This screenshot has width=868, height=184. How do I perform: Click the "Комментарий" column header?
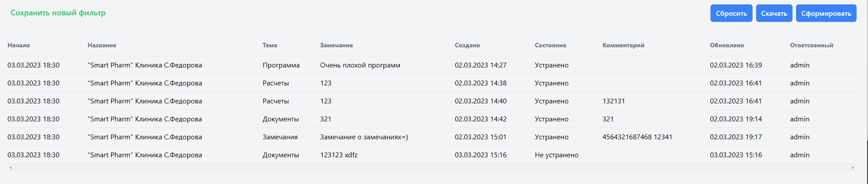(x=623, y=46)
